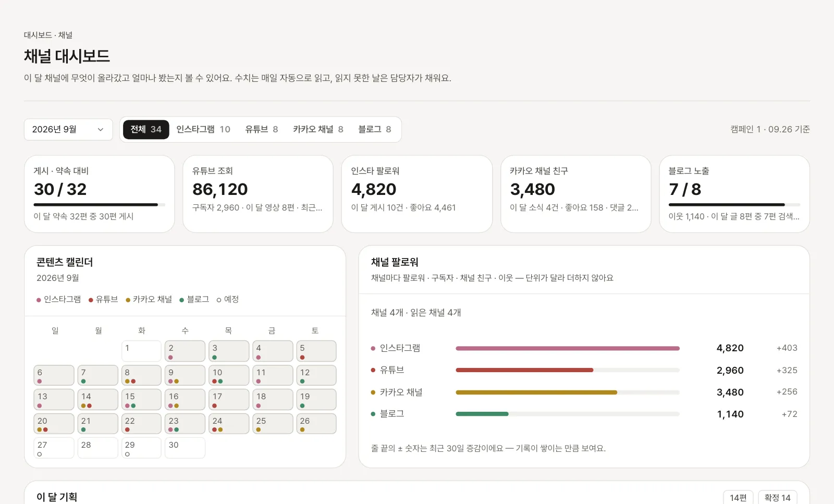
Task: Open the 게시 · 약속 대비 card
Action: click(99, 194)
